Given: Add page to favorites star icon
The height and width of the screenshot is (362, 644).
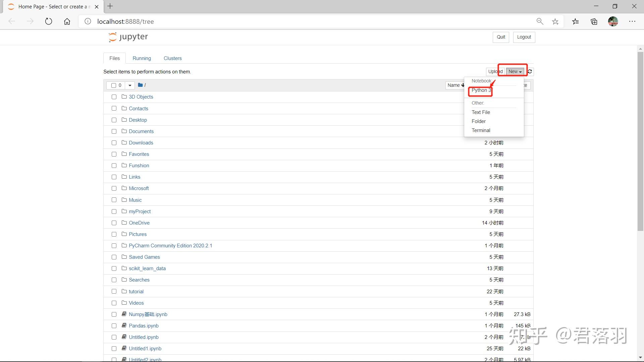Looking at the screenshot, I should (555, 21).
